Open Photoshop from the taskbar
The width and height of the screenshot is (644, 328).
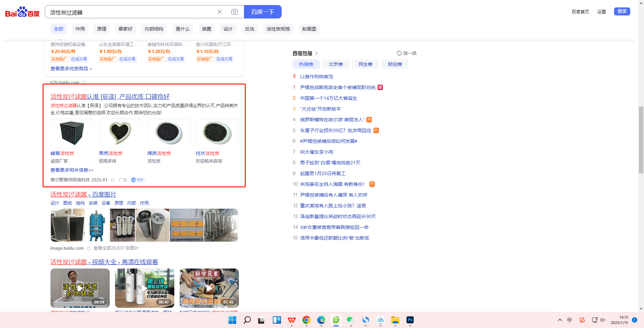point(410,320)
